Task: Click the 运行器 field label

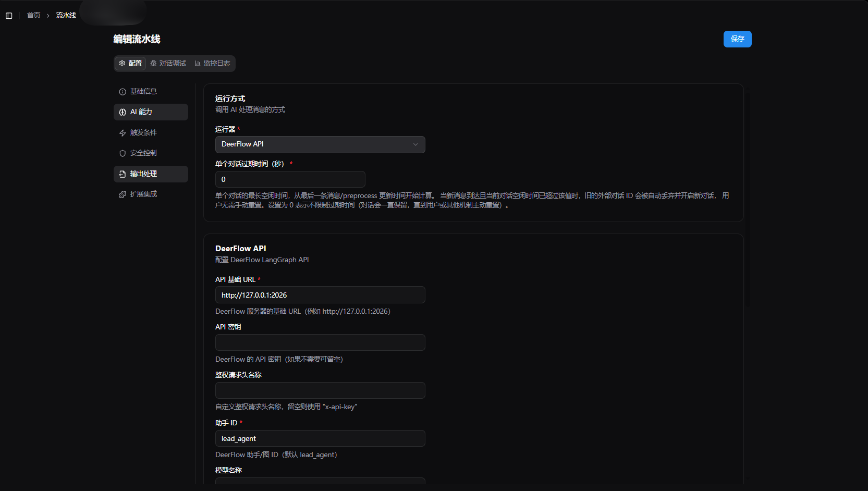Action: pyautogui.click(x=225, y=129)
